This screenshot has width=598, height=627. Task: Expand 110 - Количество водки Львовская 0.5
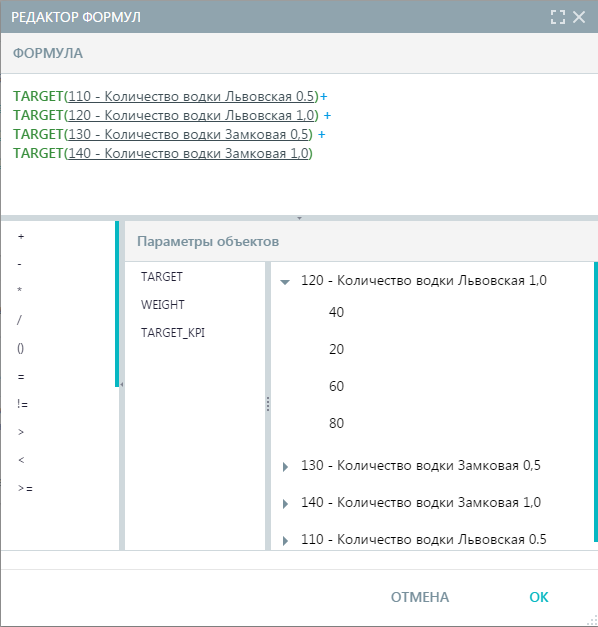click(x=285, y=541)
